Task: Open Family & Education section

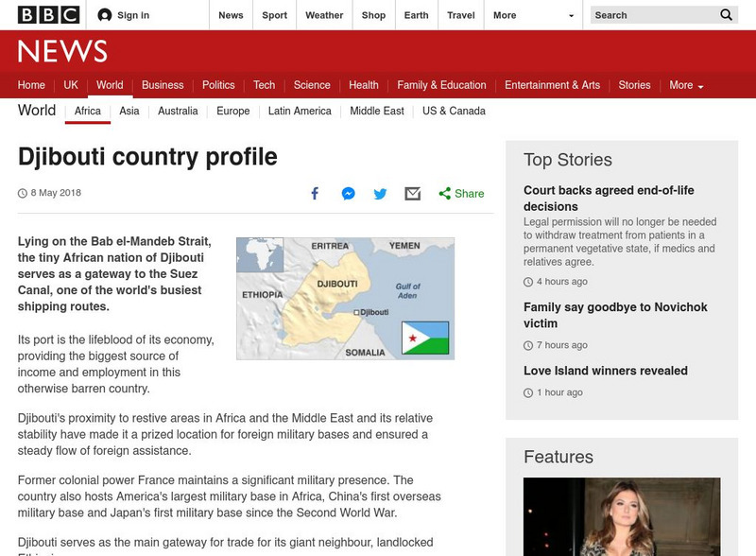Action: pos(441,85)
